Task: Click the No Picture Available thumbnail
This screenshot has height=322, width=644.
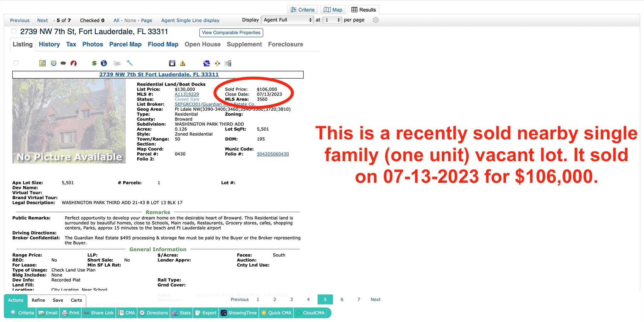Action: coord(69,121)
